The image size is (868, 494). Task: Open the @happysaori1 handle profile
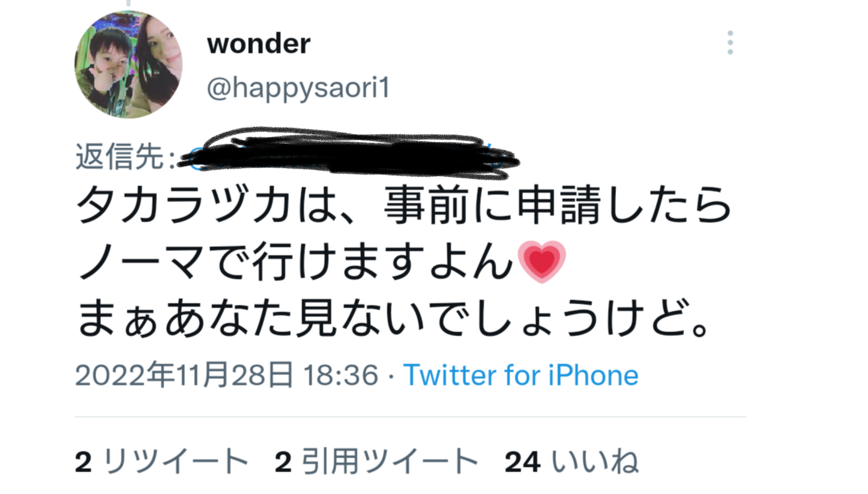[x=298, y=87]
